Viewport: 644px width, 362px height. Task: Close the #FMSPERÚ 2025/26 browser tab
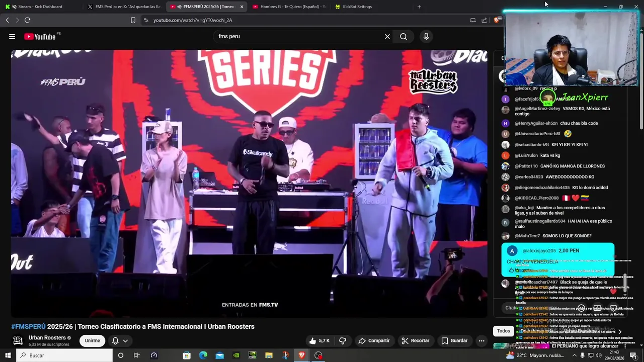[x=242, y=7]
